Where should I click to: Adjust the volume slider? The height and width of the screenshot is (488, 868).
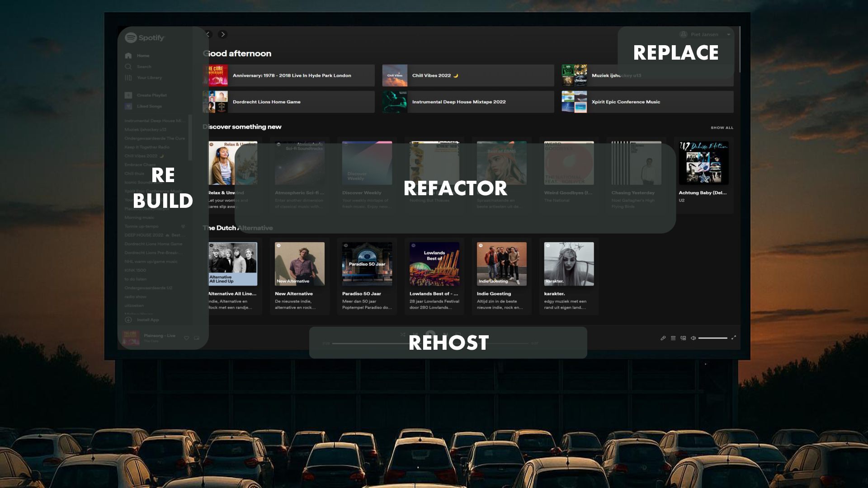tap(713, 338)
